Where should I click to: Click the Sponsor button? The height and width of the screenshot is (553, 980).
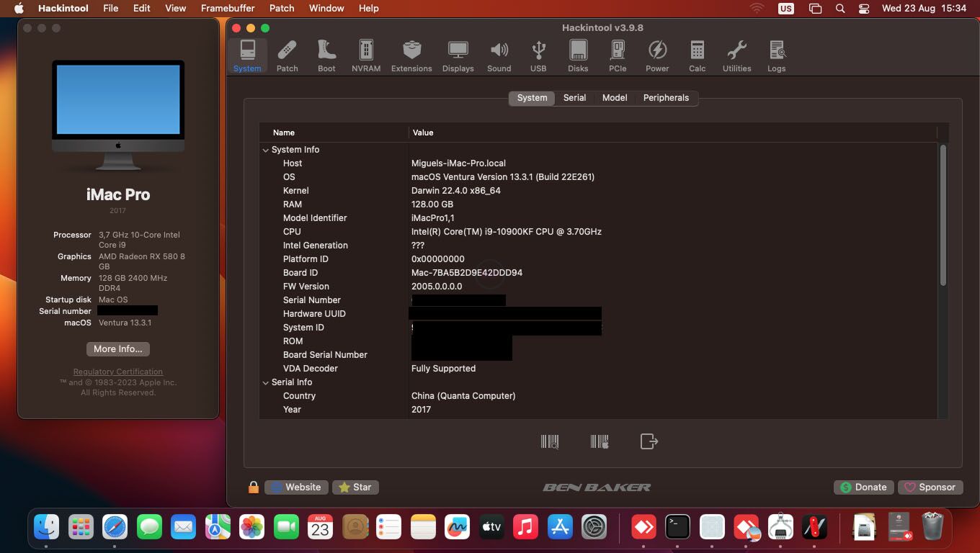tap(930, 487)
